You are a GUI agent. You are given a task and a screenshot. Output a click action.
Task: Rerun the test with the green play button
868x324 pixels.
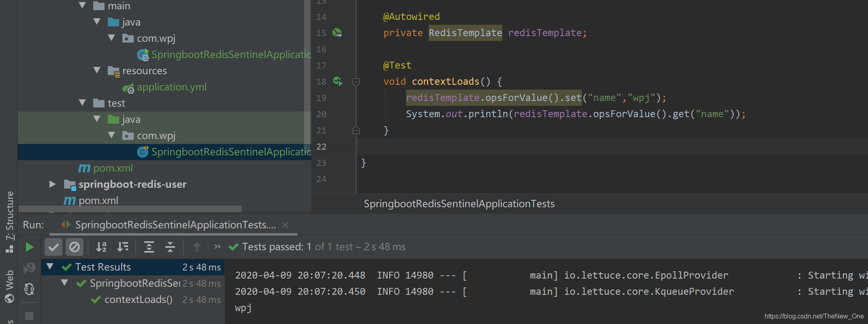click(x=29, y=247)
